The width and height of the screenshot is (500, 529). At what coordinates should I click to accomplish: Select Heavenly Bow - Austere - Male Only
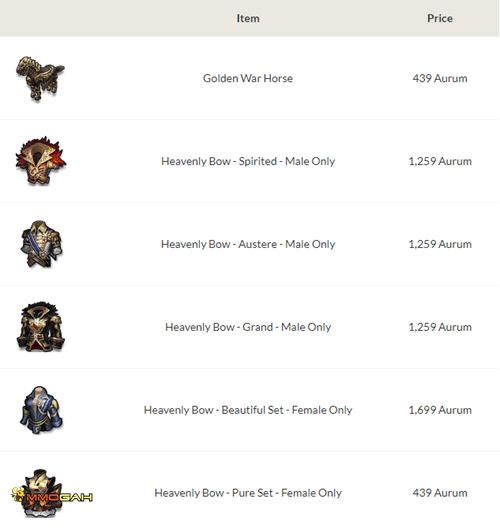[x=248, y=244]
